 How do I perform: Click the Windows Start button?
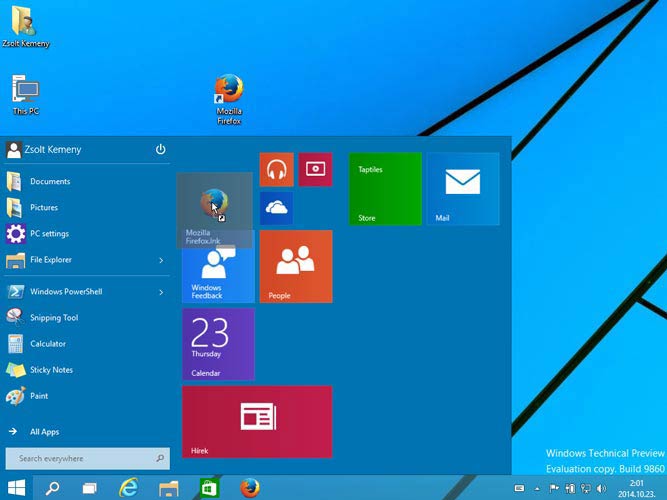pyautogui.click(x=17, y=488)
